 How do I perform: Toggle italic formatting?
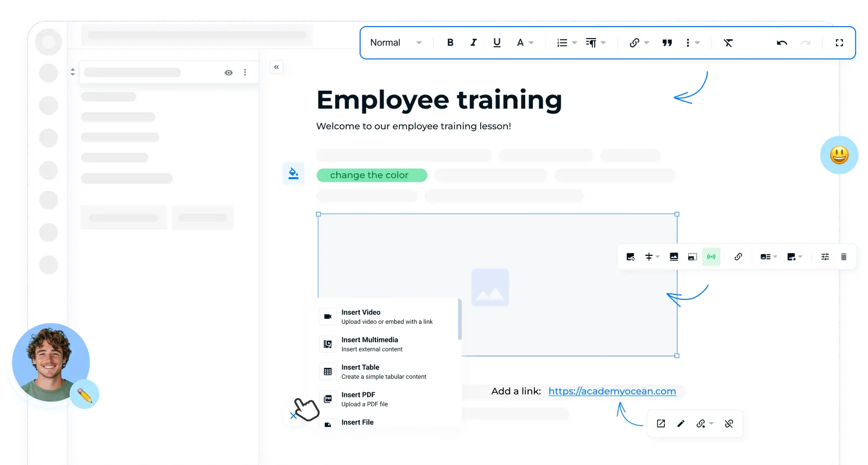point(473,42)
